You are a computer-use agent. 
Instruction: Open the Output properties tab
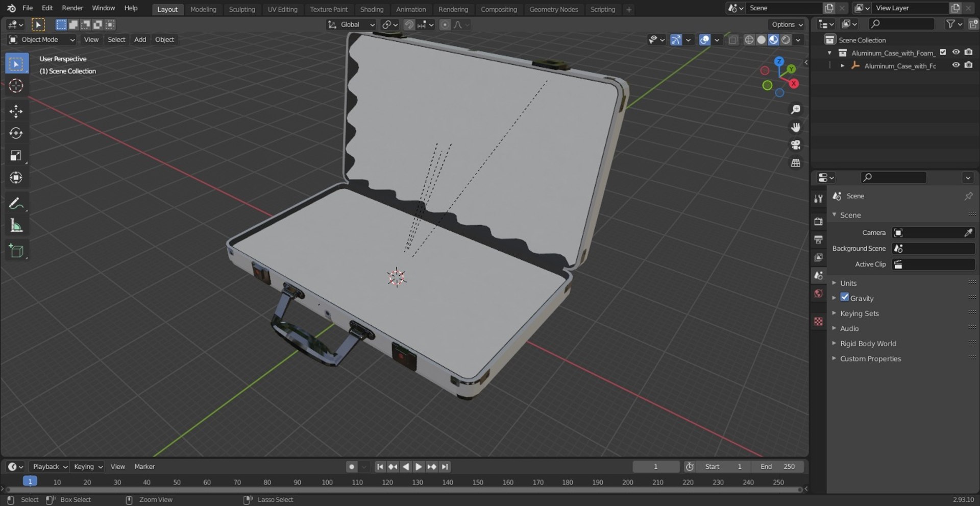click(x=819, y=239)
